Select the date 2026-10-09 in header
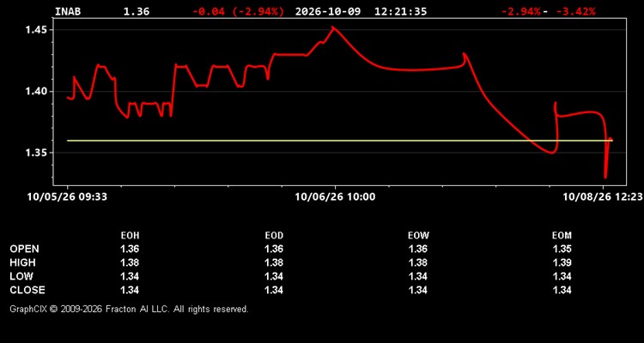Viewport: 644px width, 343px height. click(x=328, y=11)
